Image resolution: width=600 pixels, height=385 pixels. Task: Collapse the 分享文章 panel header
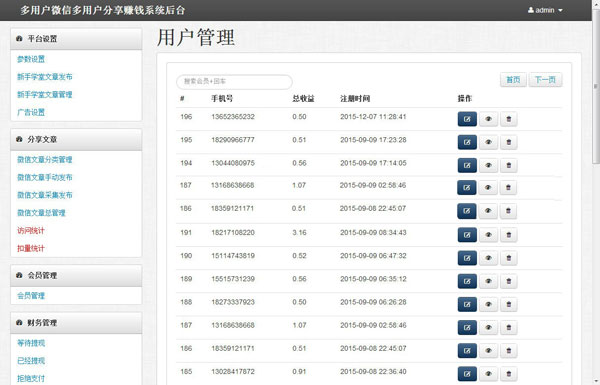point(76,139)
